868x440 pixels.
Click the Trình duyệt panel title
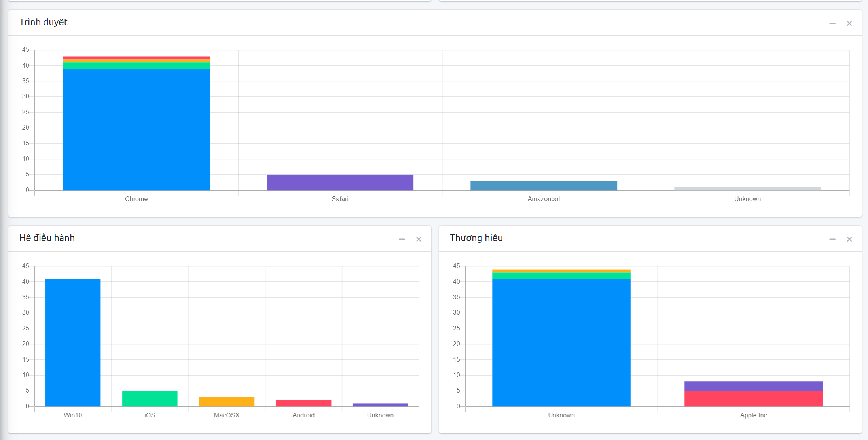pos(44,22)
